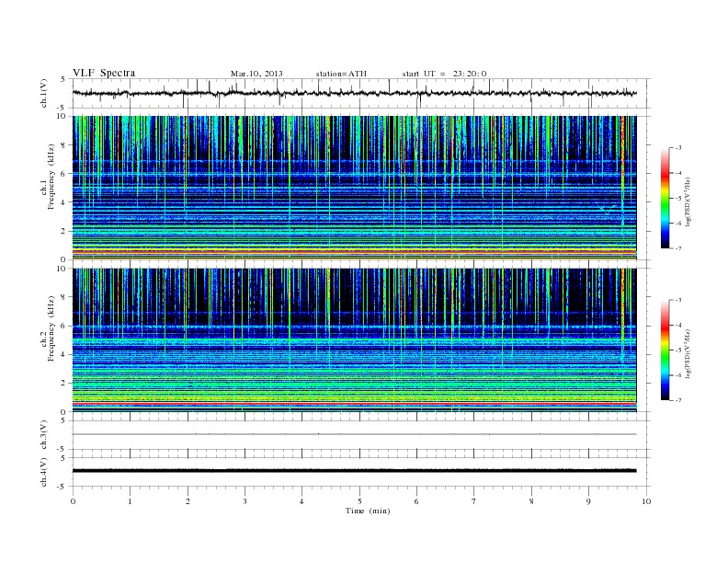Click the ch.1 spectrogram color scale bar
Viewport: 728px width, 563px height.
[665, 199]
